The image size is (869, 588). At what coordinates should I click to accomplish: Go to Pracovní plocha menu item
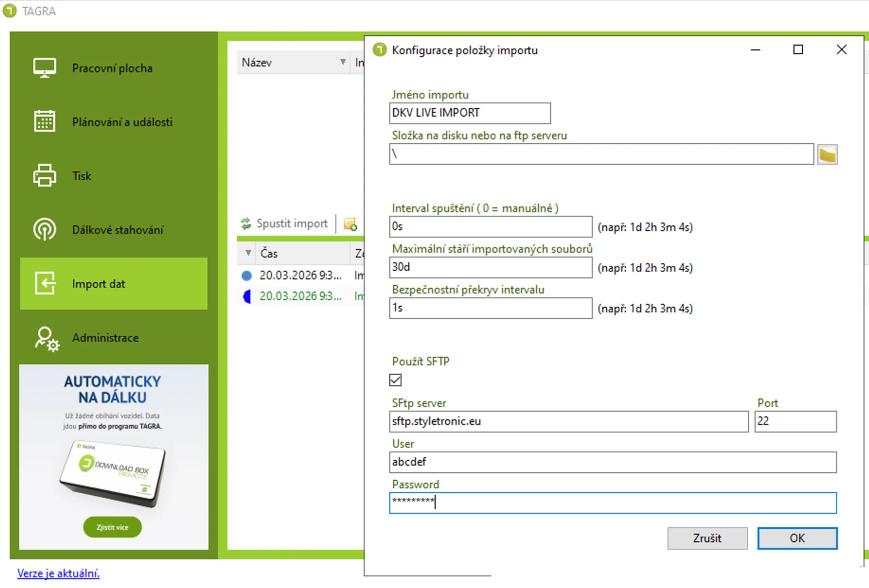(112, 68)
